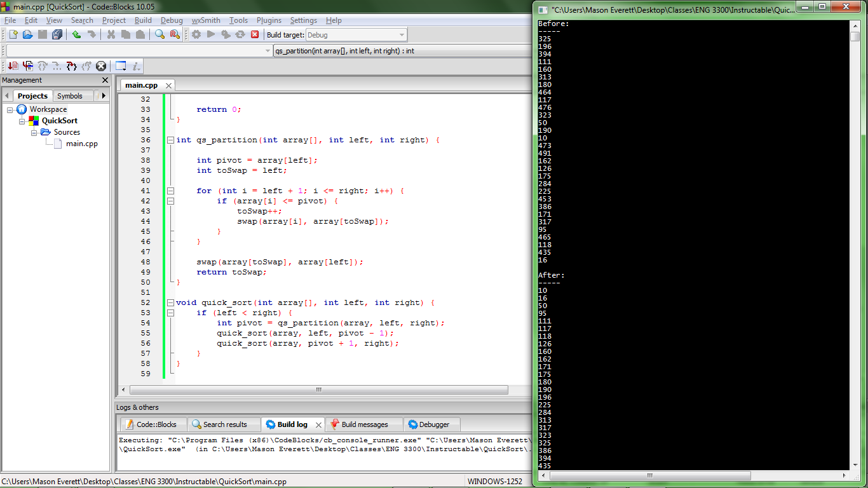Click the Stop debugger icon
The width and height of the screenshot is (868, 488).
click(101, 66)
